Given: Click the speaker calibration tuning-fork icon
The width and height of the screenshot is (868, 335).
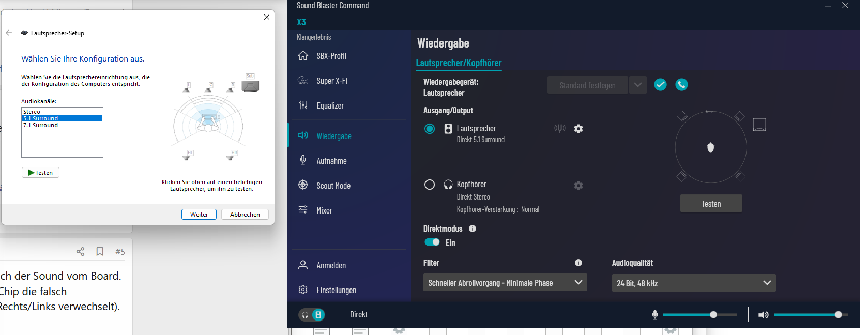Looking at the screenshot, I should (x=559, y=128).
